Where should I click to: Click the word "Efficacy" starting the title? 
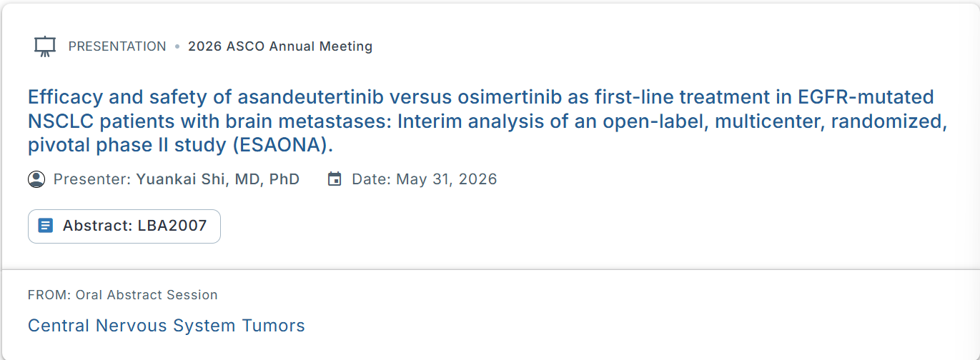[x=62, y=96]
